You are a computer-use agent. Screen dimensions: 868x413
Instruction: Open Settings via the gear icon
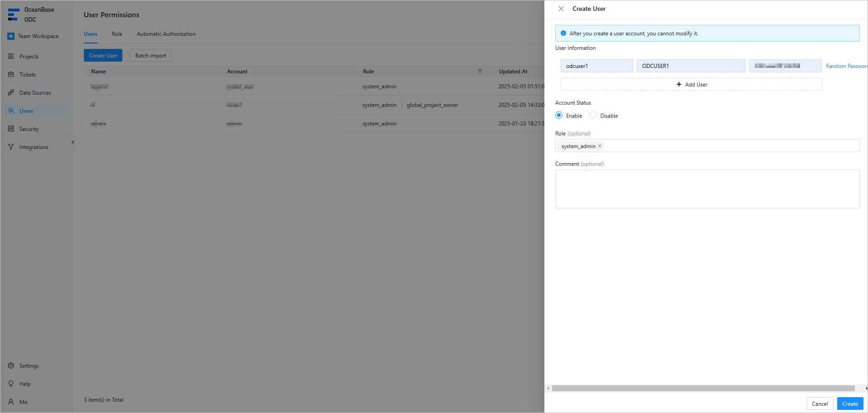coord(11,366)
